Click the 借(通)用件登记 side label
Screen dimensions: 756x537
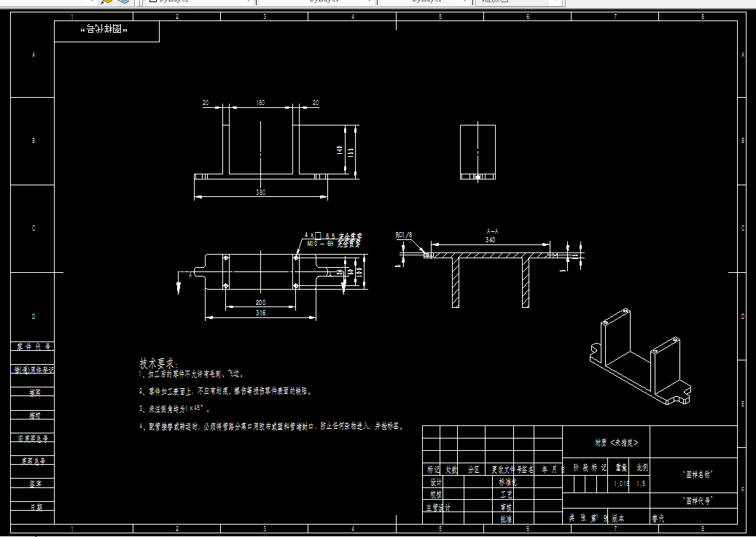34,370
